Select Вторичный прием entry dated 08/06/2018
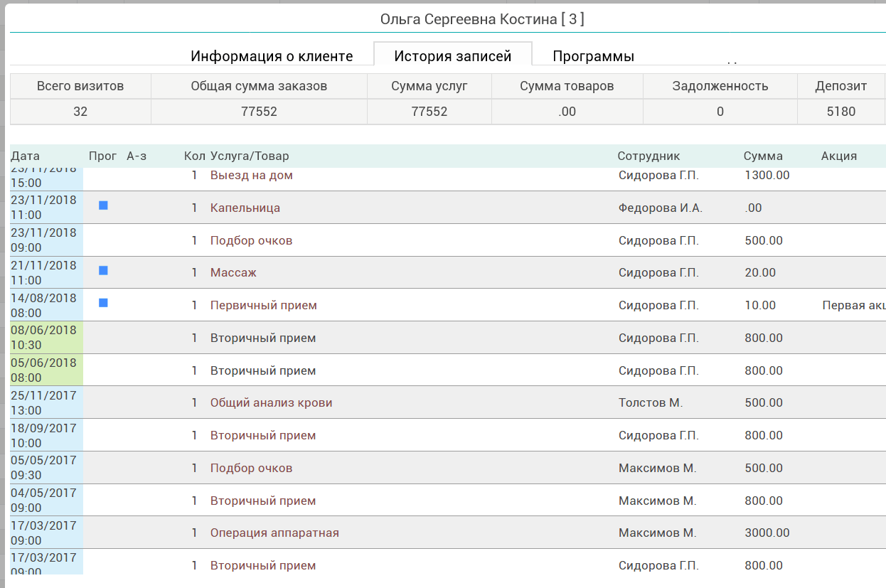This screenshot has width=886, height=588. [x=263, y=338]
